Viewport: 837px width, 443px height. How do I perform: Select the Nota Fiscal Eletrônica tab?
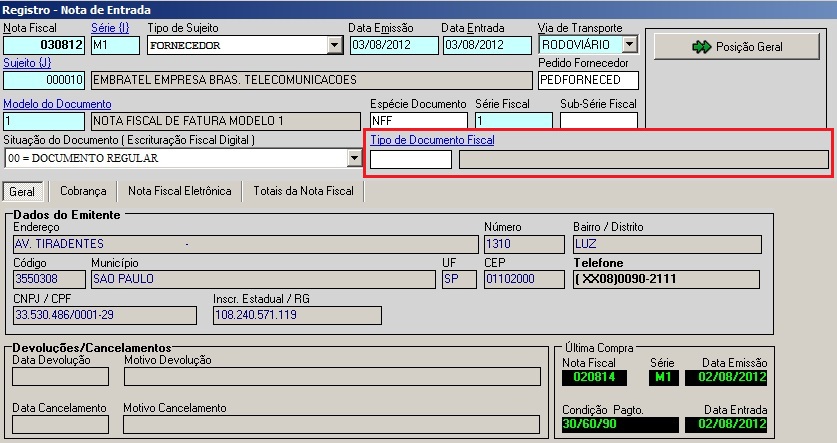(x=179, y=191)
